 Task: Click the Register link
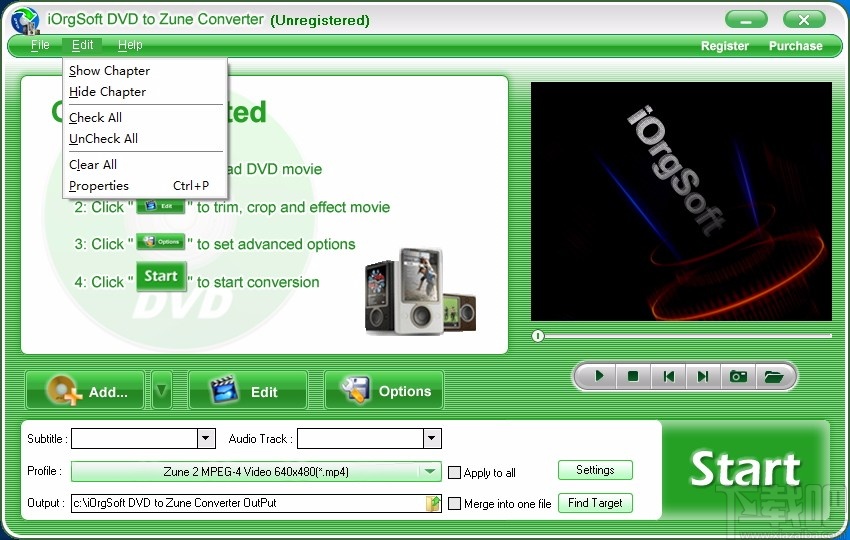[x=724, y=46]
